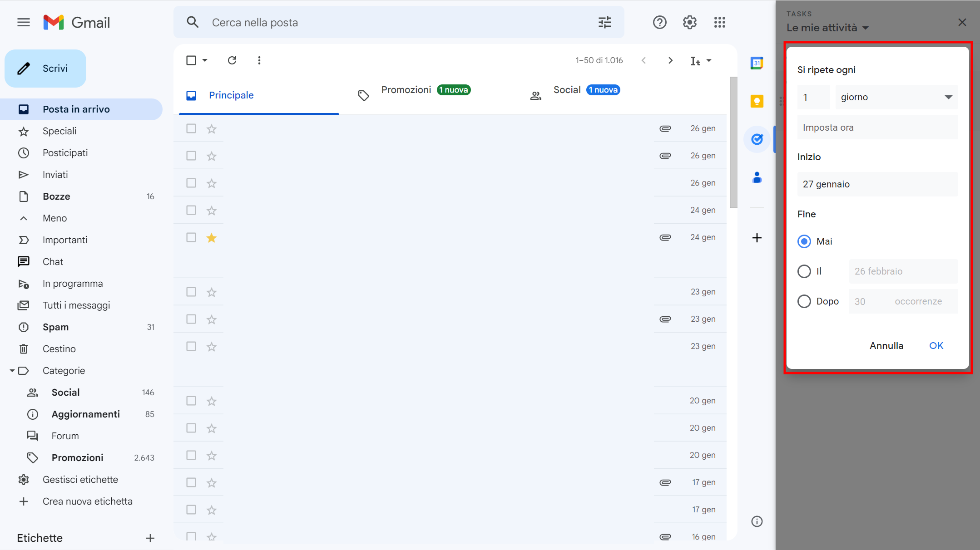Tick the checkbox of the first email row
This screenshot has width=980, height=550.
[x=191, y=129]
